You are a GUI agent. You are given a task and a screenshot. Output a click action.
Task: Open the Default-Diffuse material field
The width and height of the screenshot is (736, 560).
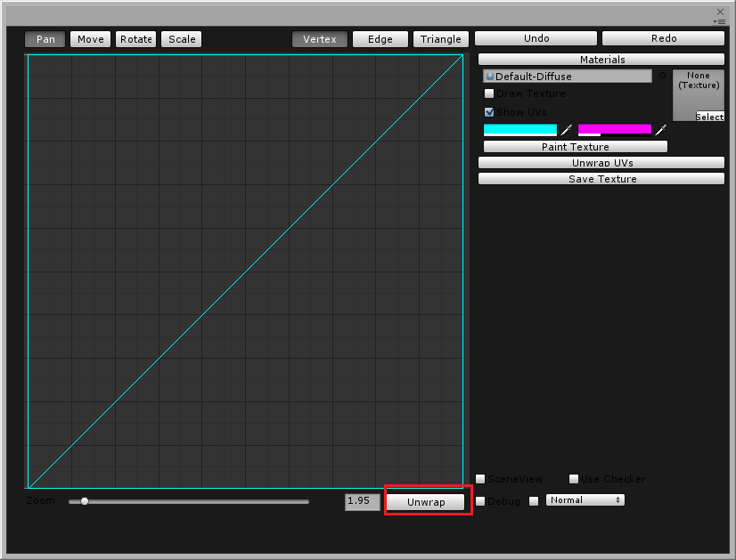click(x=568, y=77)
